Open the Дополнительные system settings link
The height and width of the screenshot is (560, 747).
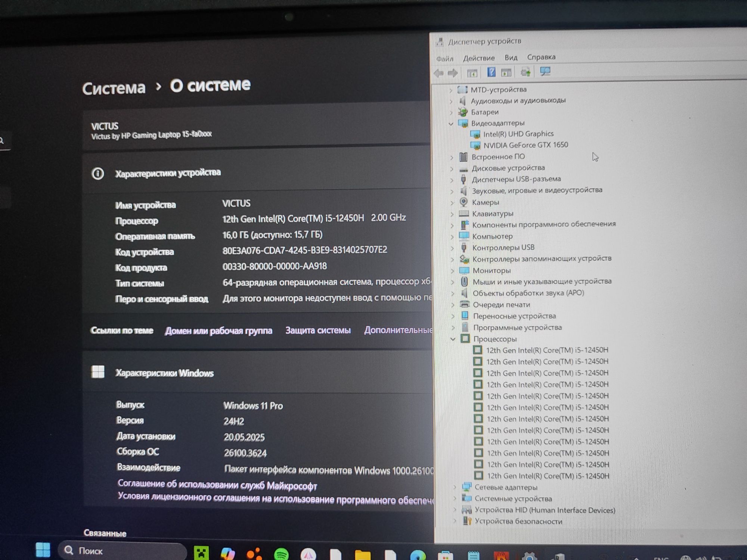coord(399,330)
